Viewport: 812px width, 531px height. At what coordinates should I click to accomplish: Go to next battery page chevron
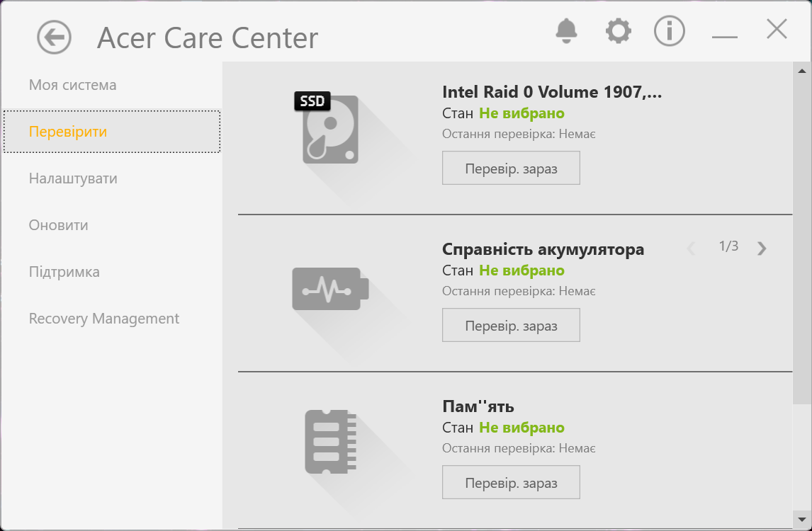(761, 249)
